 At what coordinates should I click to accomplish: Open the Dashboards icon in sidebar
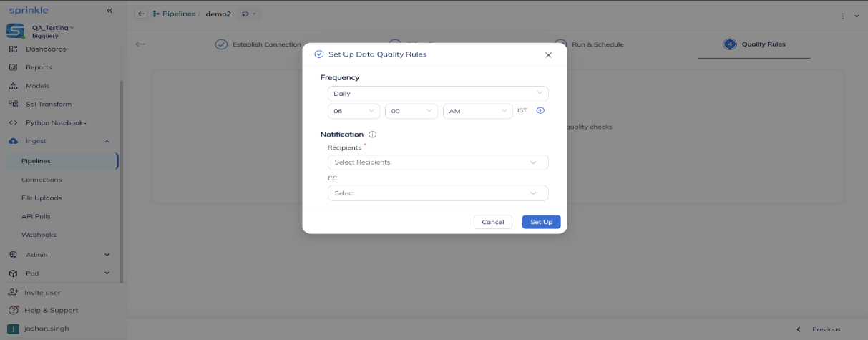click(x=13, y=49)
